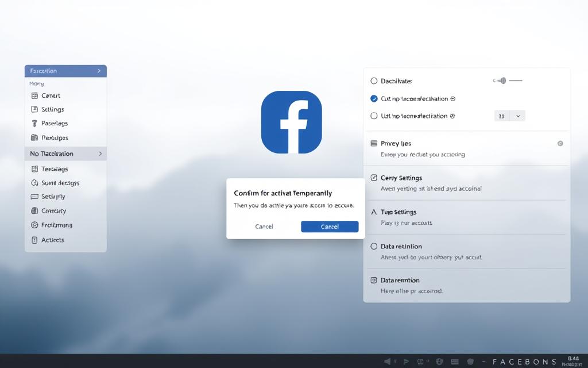Open the 13 dropdown beside Ust np tecnesfectiration
The height and width of the screenshot is (368, 588).
[x=510, y=116]
